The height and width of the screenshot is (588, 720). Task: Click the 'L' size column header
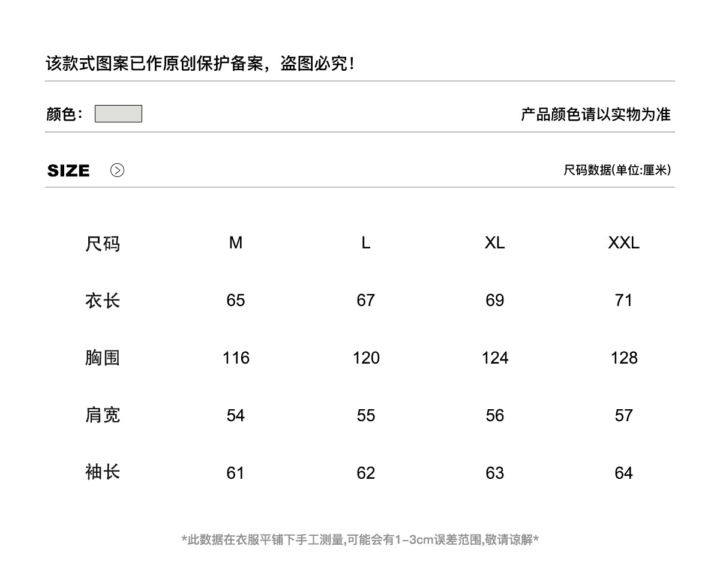click(366, 242)
